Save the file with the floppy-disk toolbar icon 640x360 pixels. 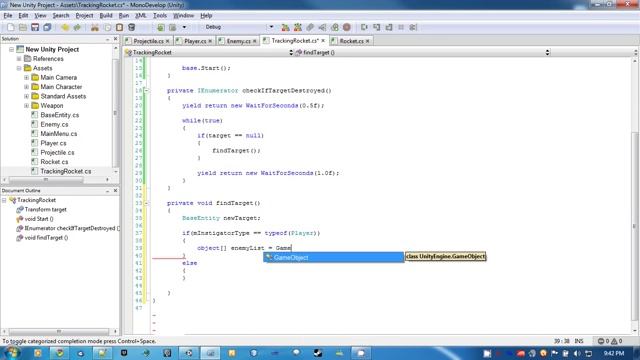click(x=35, y=27)
